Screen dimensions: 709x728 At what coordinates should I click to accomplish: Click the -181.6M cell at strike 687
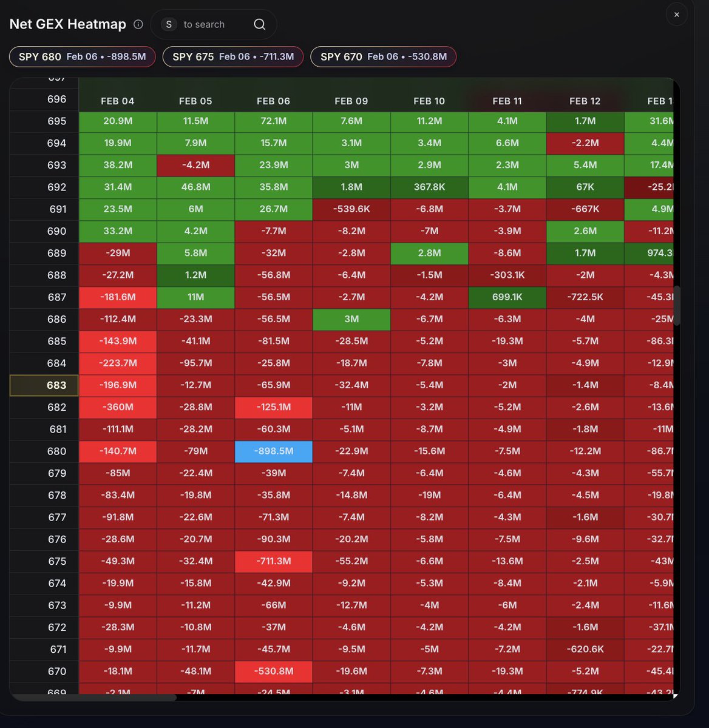coord(118,297)
